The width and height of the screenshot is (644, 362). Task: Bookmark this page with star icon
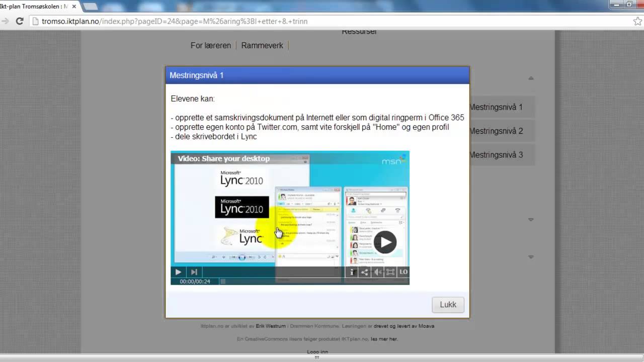tap(637, 21)
